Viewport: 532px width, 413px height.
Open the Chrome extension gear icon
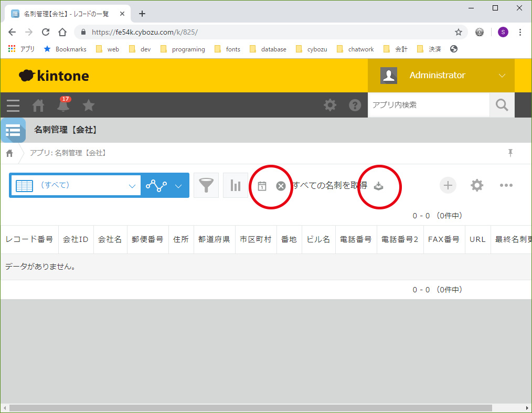coord(480,32)
